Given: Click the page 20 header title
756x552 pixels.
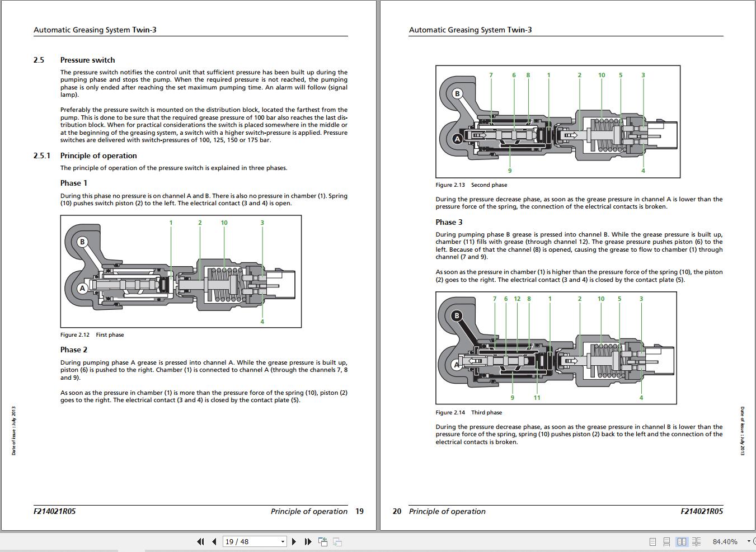Looking at the screenshot, I should click(470, 30).
